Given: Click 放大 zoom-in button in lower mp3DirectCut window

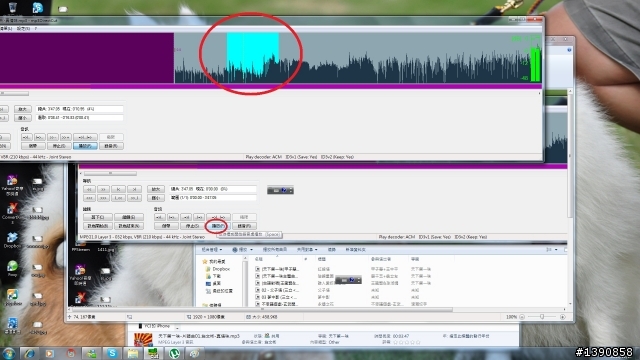Looking at the screenshot, I should click(156, 189).
